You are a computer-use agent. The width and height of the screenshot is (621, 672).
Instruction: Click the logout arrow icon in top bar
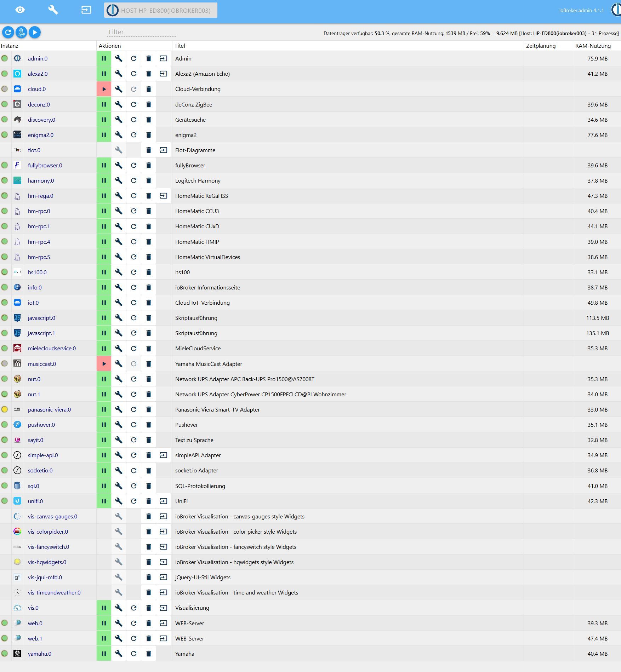point(86,10)
